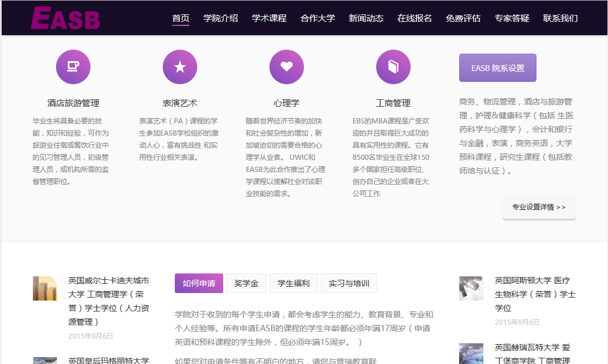Open the 首页 navigation menu item
Viewport: 608px width, 364px height.
tap(181, 18)
